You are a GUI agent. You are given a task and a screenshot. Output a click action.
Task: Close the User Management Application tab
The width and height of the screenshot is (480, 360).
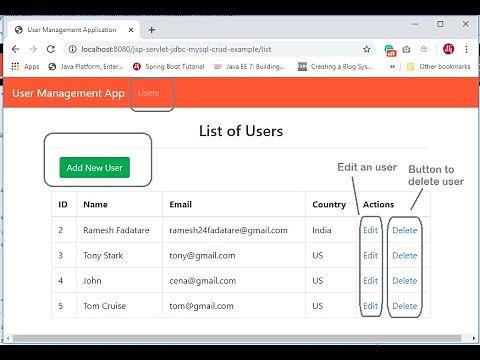pos(131,30)
